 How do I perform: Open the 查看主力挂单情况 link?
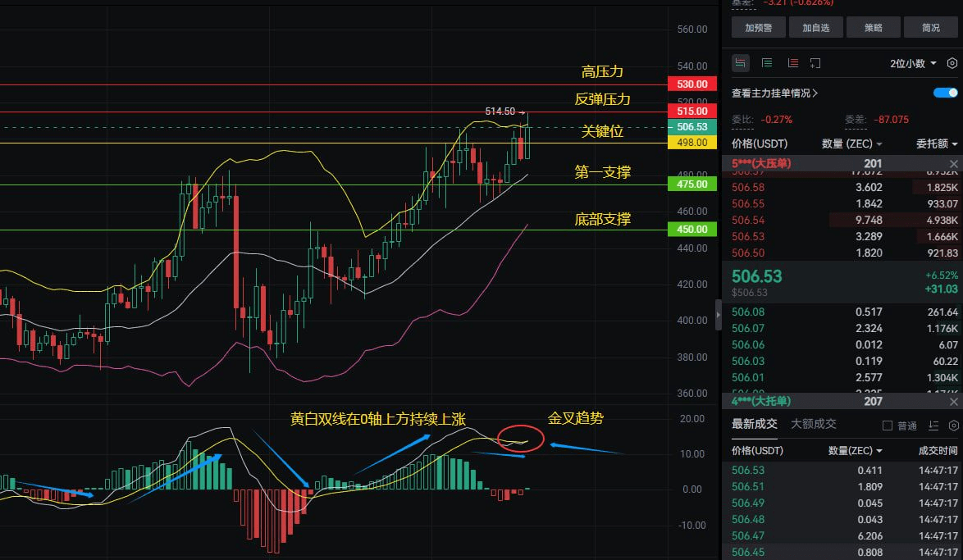click(774, 93)
